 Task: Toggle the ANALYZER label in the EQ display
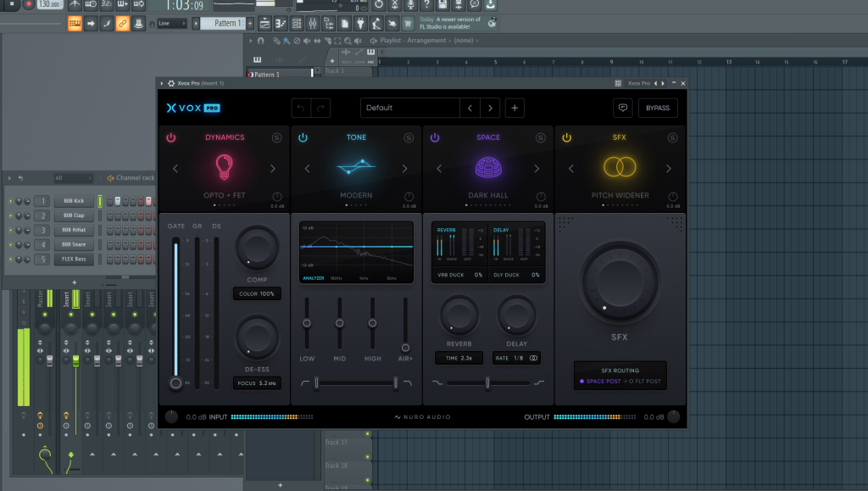tap(314, 278)
